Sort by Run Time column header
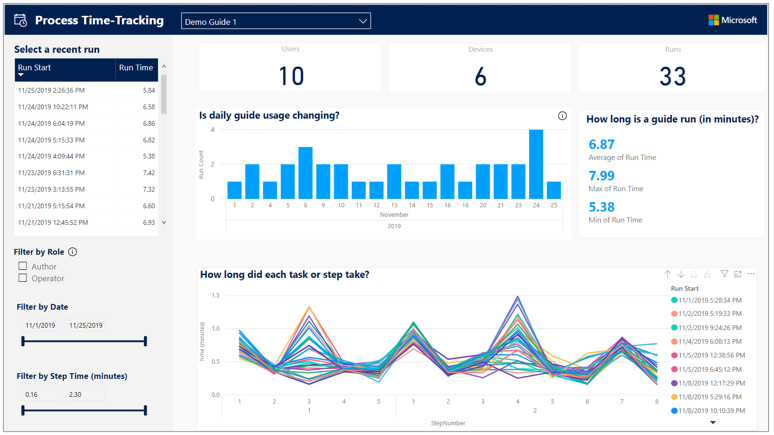 tap(136, 68)
